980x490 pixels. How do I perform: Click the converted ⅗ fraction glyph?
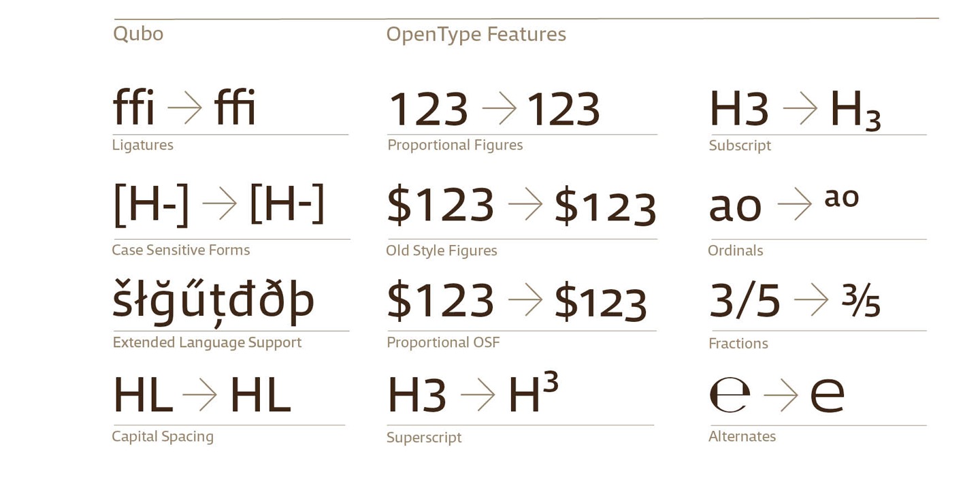click(861, 301)
